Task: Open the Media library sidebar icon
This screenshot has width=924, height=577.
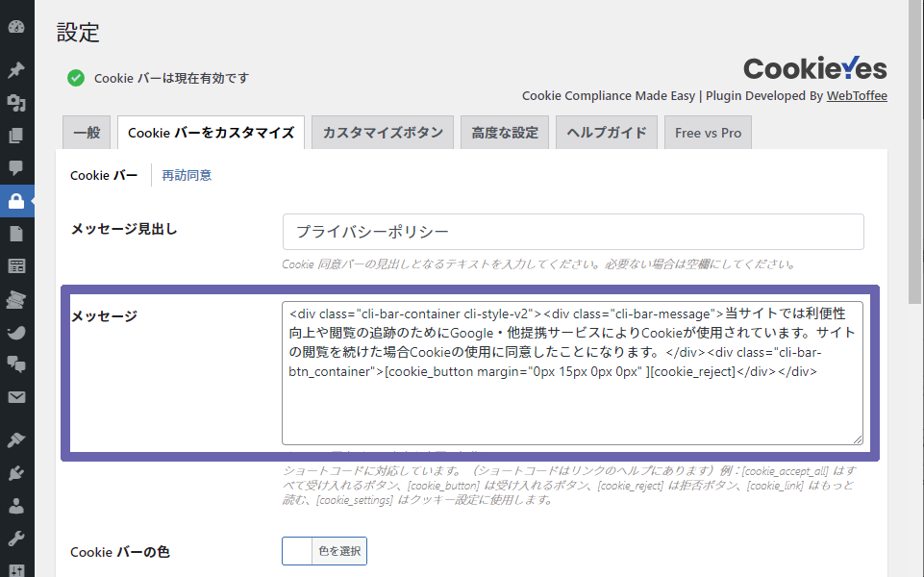Action: [16, 103]
